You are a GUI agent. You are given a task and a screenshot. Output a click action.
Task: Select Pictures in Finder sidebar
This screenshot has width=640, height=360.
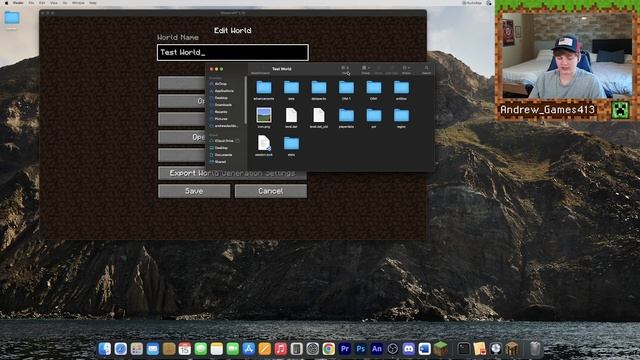221,118
